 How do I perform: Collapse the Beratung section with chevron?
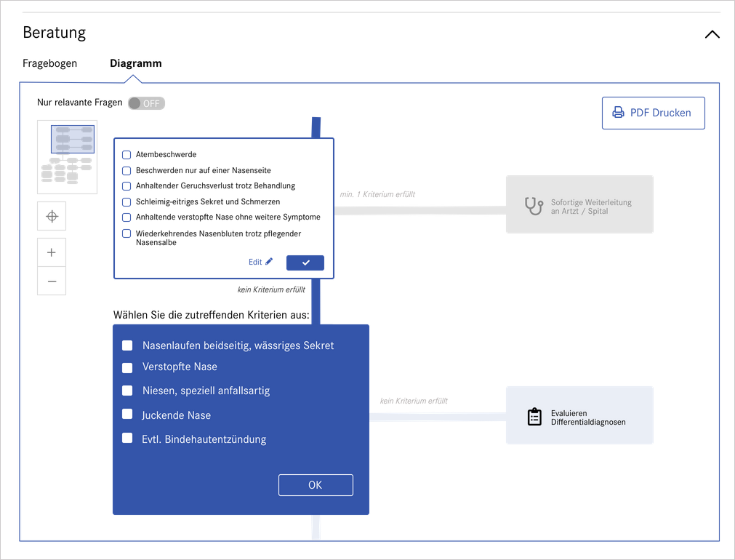click(x=712, y=34)
